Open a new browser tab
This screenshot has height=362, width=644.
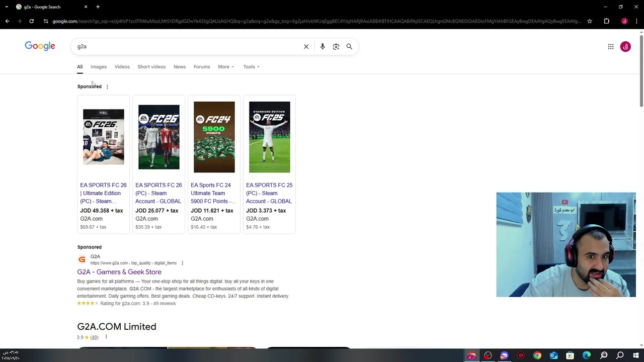(x=98, y=7)
